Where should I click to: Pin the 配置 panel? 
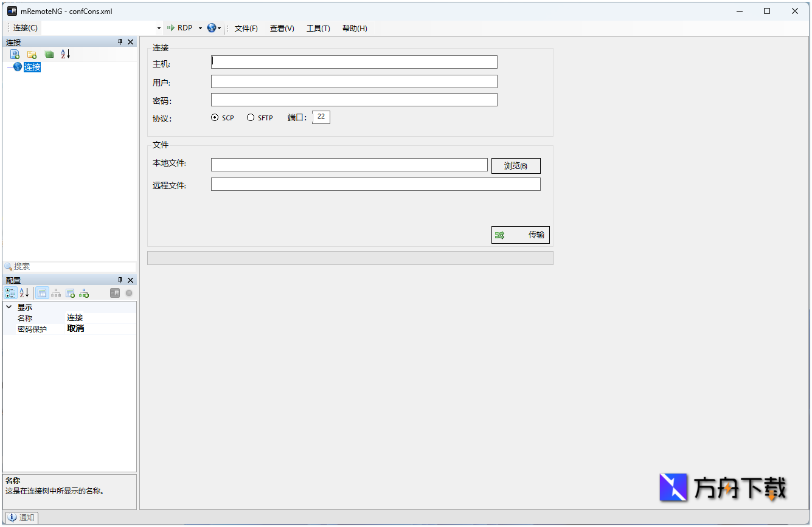point(120,280)
